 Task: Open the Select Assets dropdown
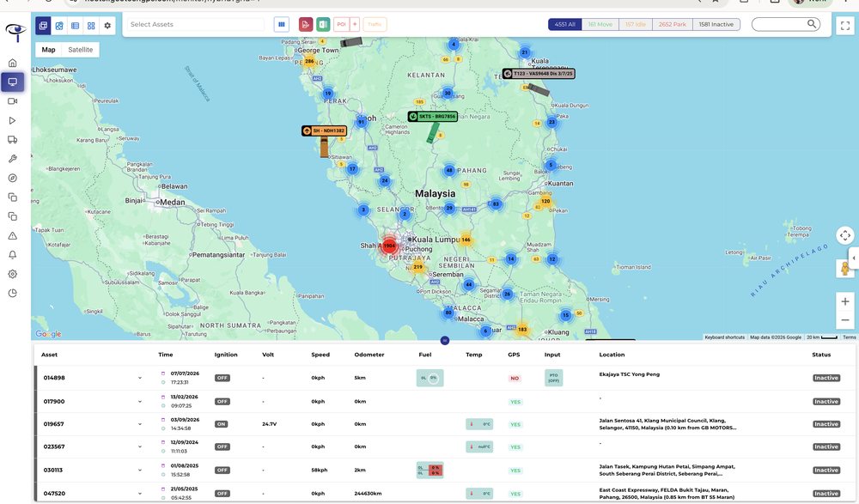(196, 24)
